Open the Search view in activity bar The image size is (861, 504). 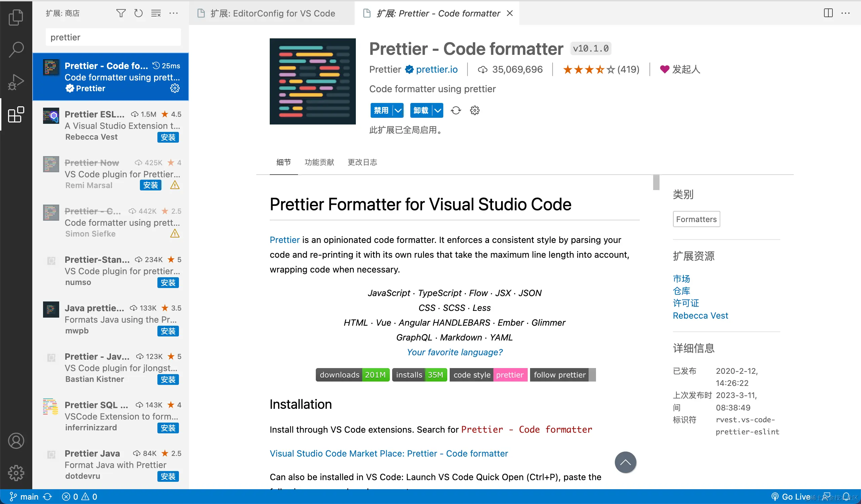[x=16, y=49]
